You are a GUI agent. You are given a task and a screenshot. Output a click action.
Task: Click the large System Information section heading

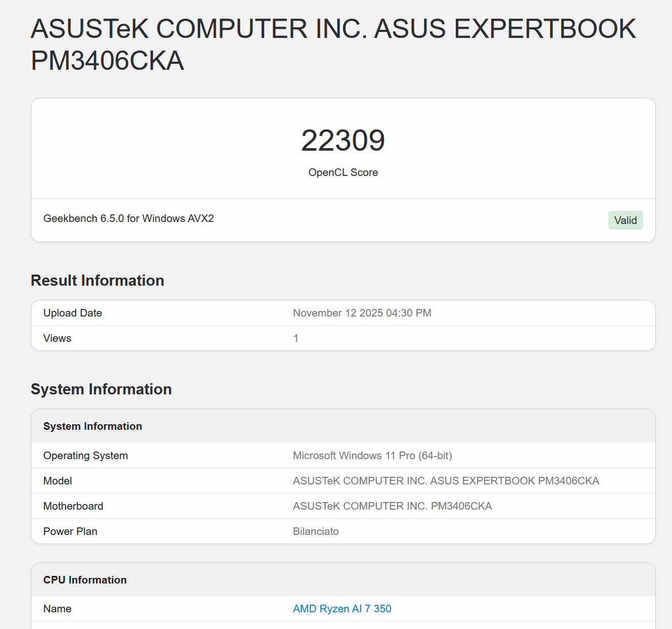pyautogui.click(x=101, y=389)
